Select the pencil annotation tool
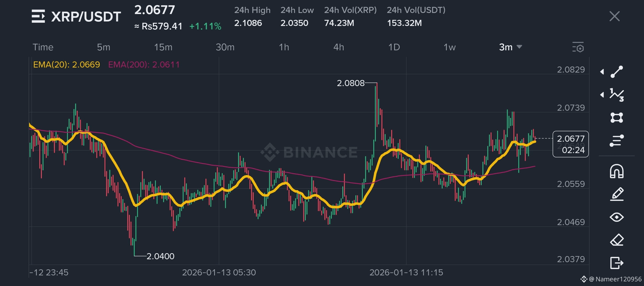Viewport: 644px width, 286px height. (617, 194)
